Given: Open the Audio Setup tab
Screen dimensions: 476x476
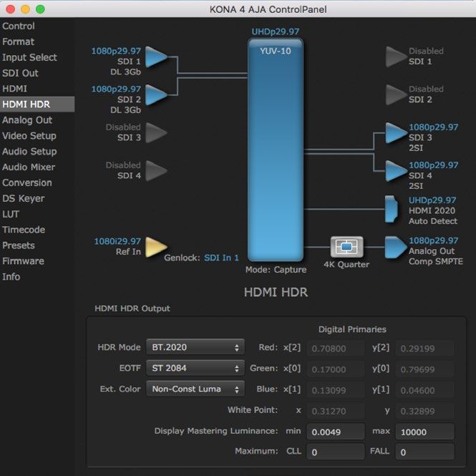Looking at the screenshot, I should tap(37, 152).
